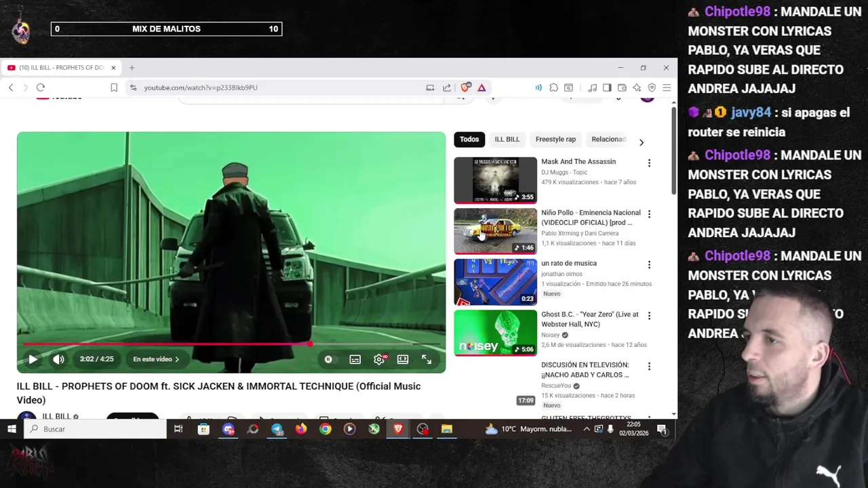
Task: Show hidden system tray icons
Action: pos(587,429)
